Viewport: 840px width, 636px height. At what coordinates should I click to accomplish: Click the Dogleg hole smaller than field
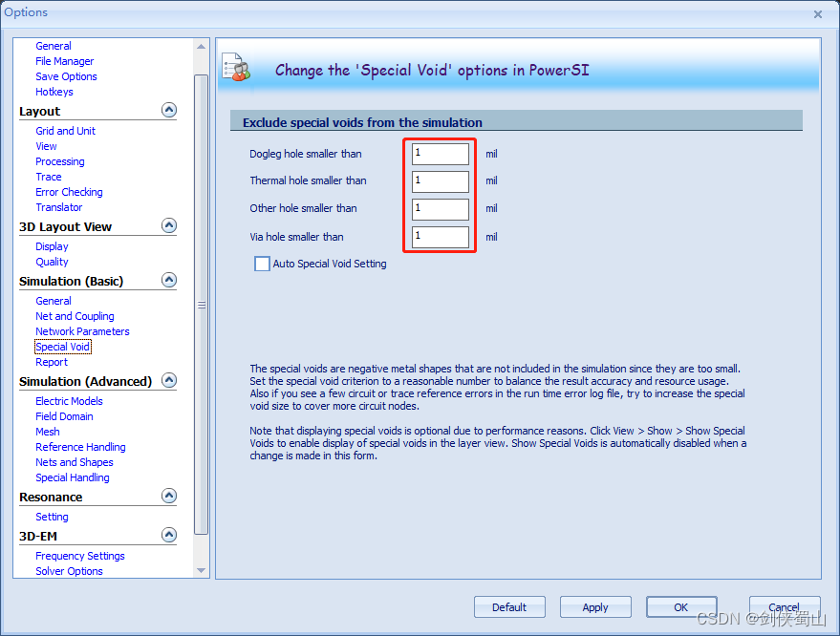(x=441, y=154)
